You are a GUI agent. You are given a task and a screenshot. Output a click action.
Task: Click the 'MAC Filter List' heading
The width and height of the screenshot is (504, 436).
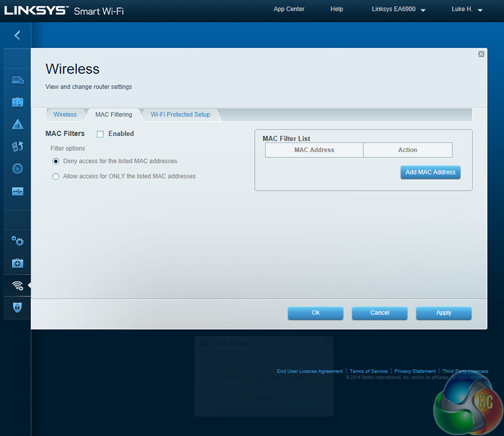[x=287, y=139]
